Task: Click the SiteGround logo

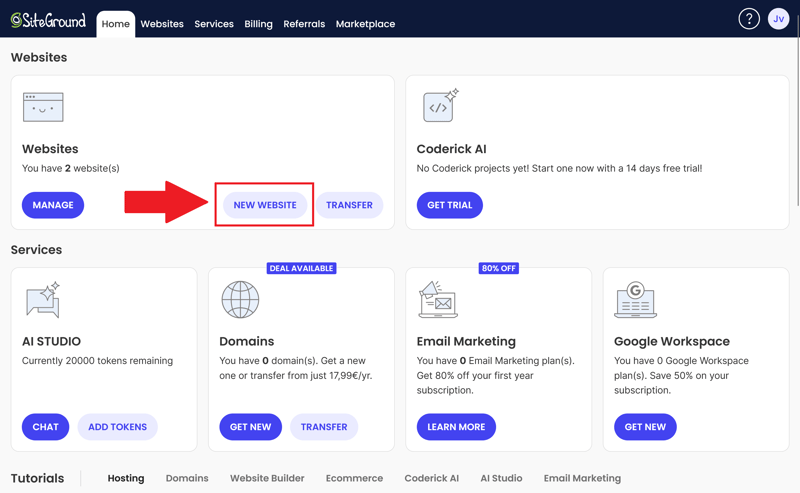Action: [48, 20]
